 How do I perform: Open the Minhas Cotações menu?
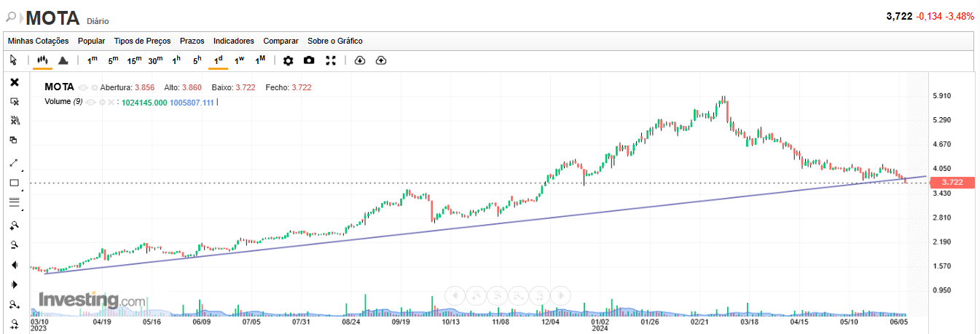38,41
